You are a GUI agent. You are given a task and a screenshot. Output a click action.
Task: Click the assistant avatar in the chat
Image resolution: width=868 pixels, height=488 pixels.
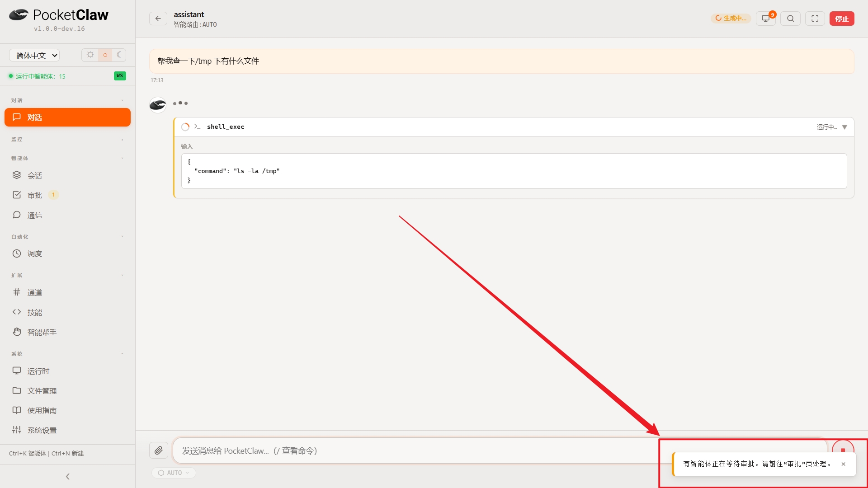[x=158, y=105]
